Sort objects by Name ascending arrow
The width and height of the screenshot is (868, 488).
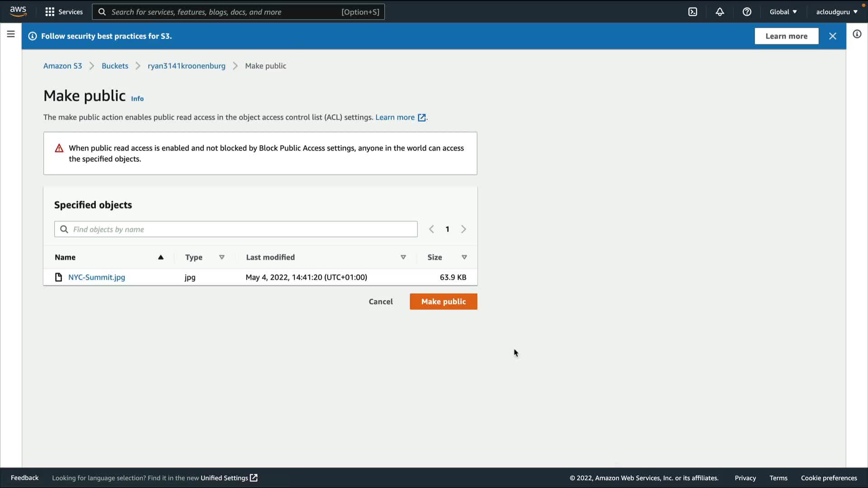(x=160, y=257)
